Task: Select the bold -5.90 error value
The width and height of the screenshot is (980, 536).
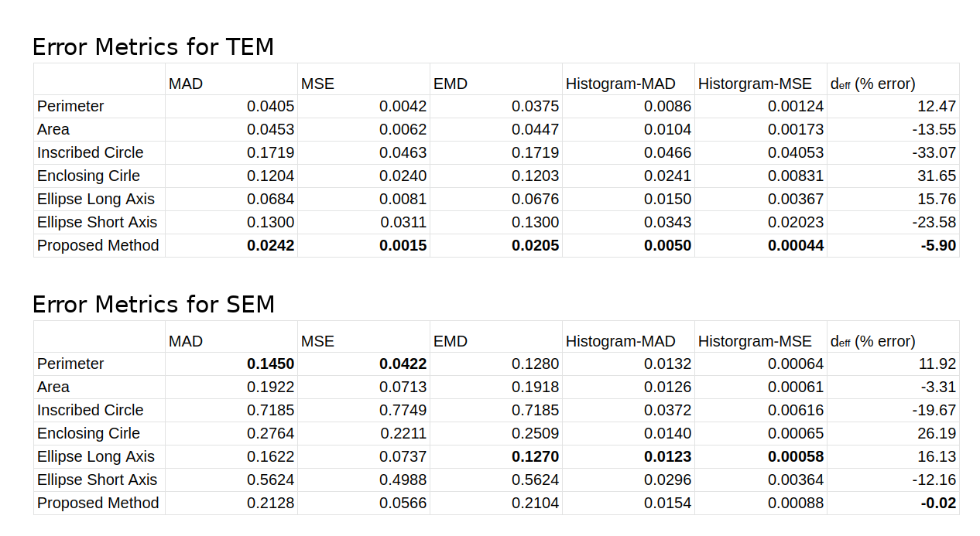Action: [x=937, y=245]
